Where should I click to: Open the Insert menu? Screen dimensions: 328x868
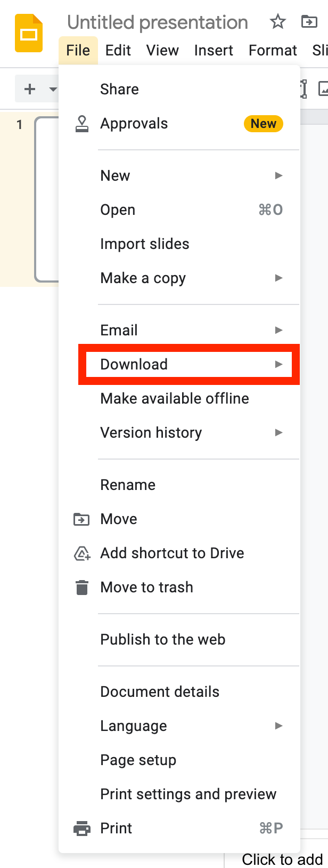pyautogui.click(x=214, y=51)
